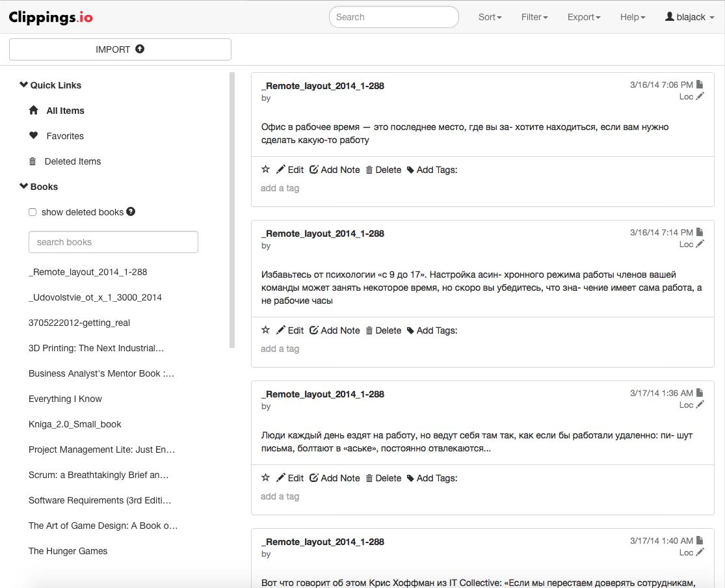Open the help question mark next to show deleted books

pos(131,211)
